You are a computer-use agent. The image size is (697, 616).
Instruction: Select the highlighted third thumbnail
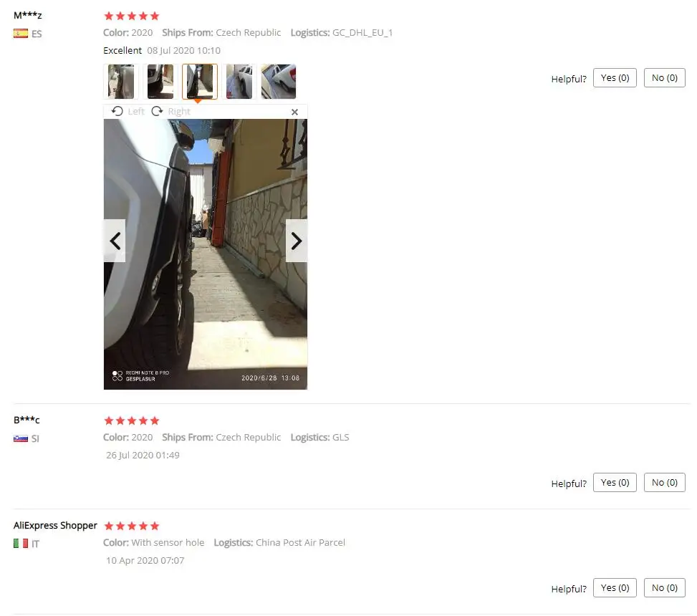(200, 82)
